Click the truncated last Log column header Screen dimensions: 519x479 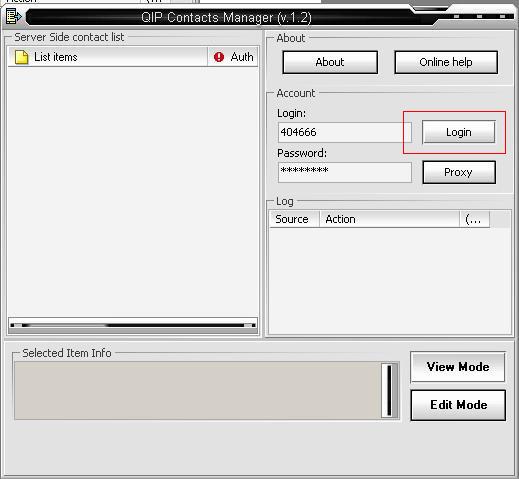click(474, 219)
